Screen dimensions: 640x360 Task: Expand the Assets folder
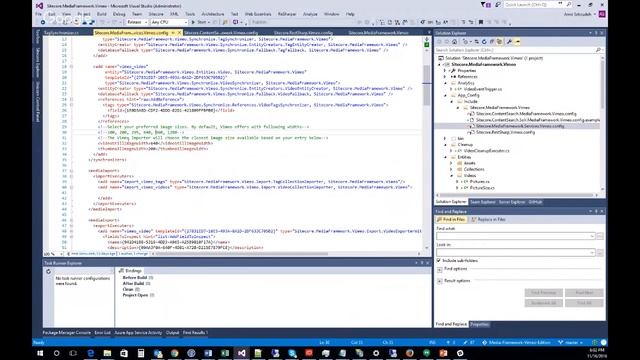pos(451,163)
